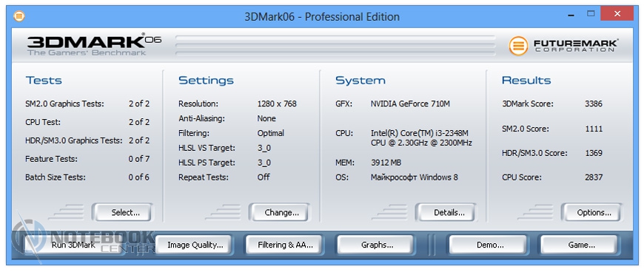This screenshot has width=644, height=272.
Task: Click the Resolution value 1280 x 768
Action: [277, 103]
